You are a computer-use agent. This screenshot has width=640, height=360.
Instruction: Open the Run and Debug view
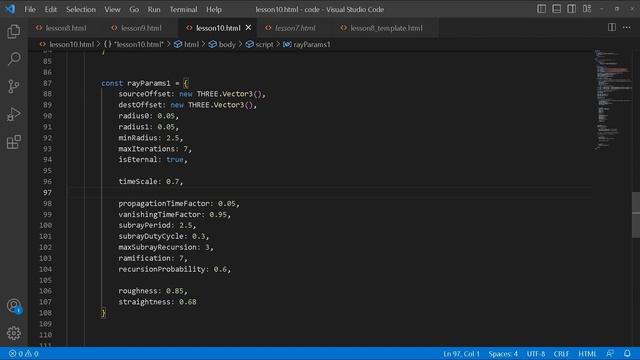pos(14,114)
